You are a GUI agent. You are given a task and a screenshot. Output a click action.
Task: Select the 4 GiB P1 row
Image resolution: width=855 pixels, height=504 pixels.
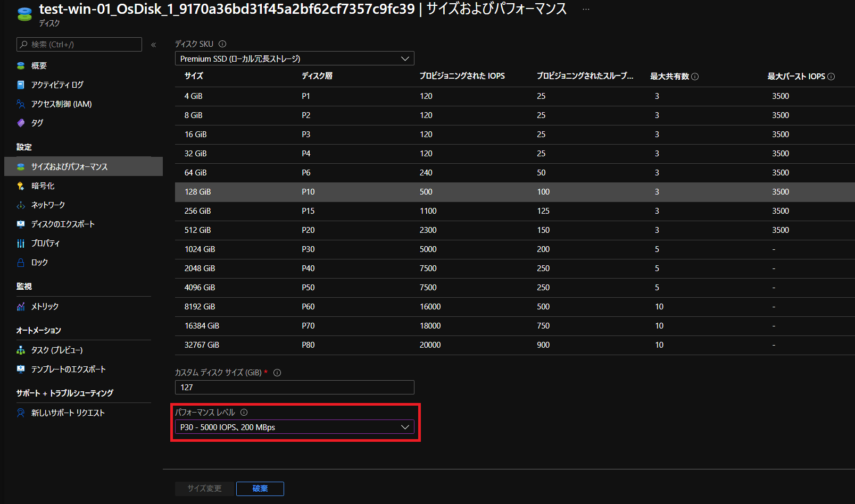pos(514,96)
